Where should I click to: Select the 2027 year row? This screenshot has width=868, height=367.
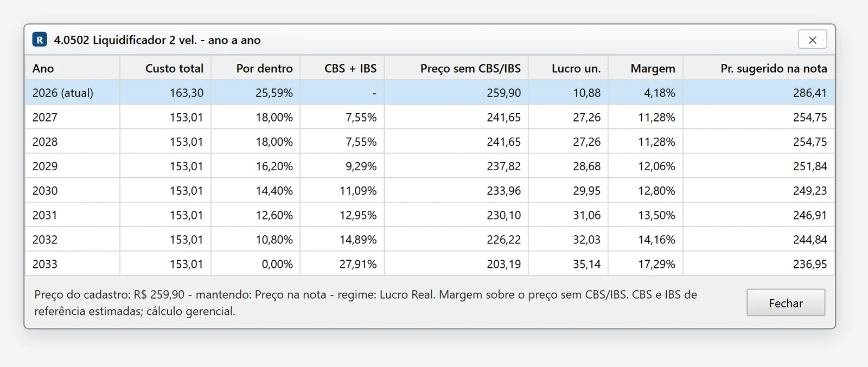(430, 117)
